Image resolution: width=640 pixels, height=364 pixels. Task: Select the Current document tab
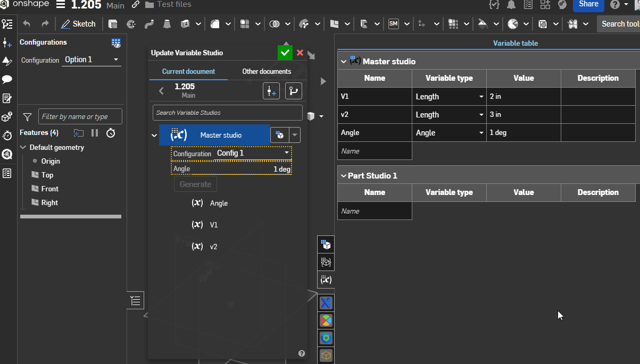tap(188, 71)
